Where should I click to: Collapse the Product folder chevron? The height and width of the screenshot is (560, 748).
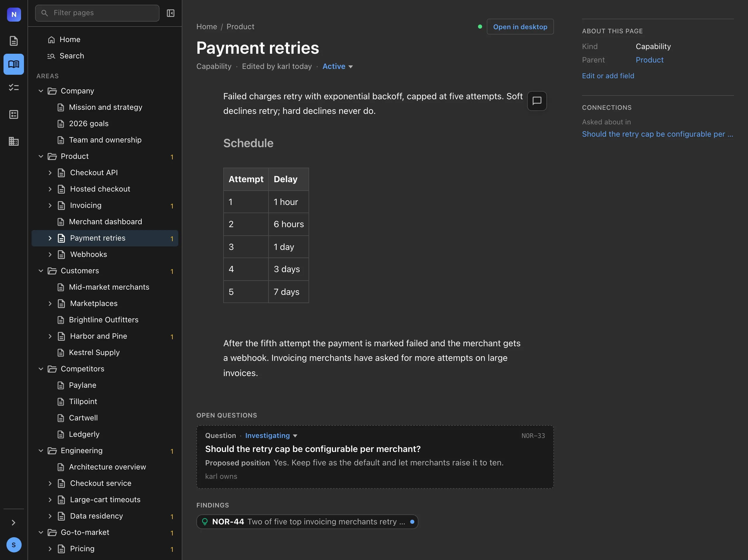[x=41, y=156]
